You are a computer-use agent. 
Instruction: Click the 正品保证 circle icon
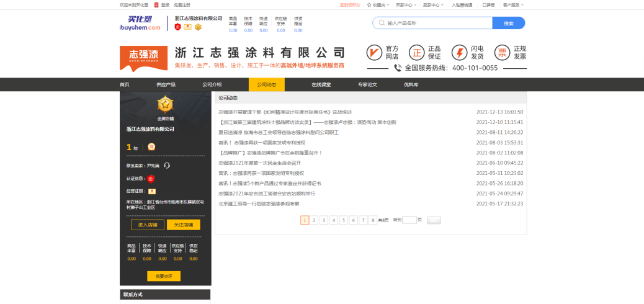click(416, 53)
